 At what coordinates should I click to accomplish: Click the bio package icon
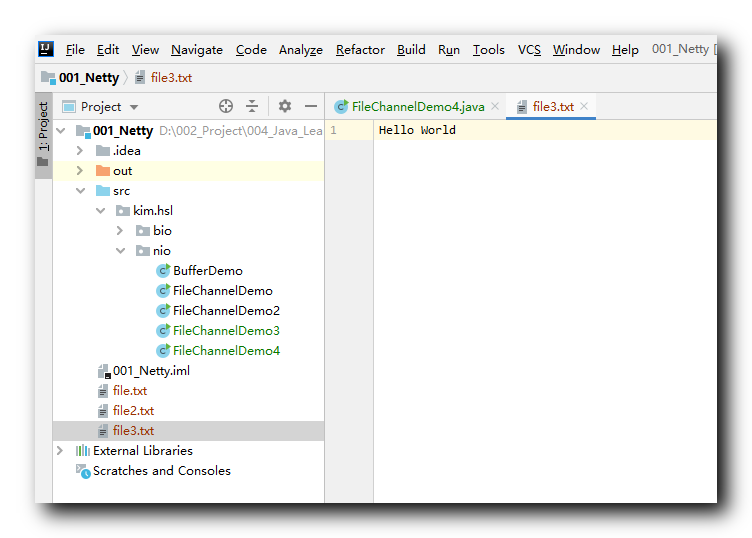tap(143, 231)
